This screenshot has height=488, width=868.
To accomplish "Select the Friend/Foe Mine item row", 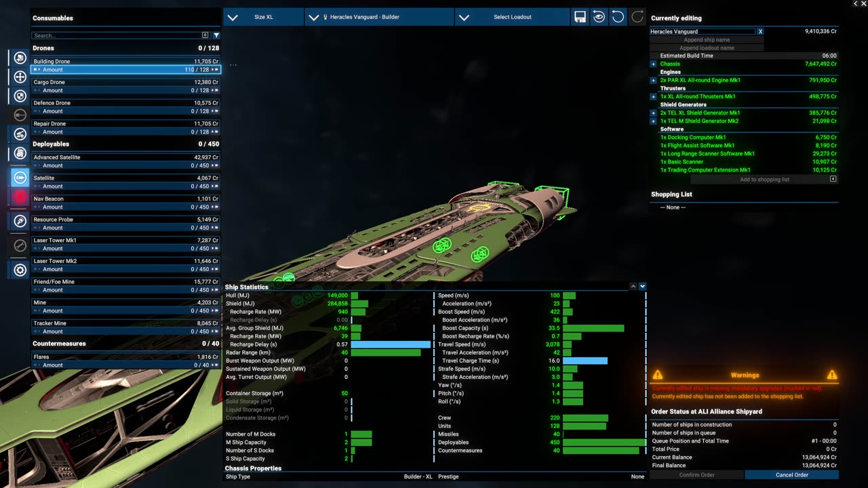I will [125, 282].
